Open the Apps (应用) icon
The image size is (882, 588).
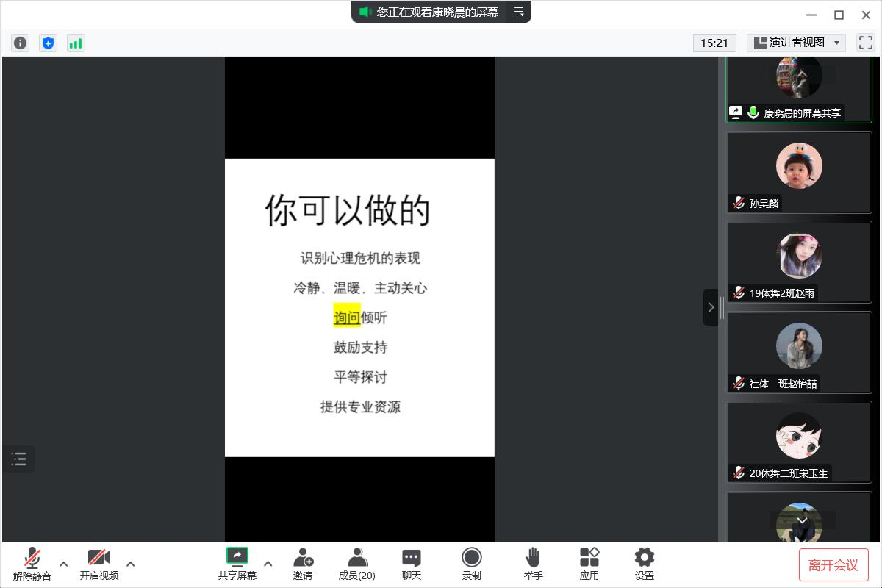[x=589, y=564]
